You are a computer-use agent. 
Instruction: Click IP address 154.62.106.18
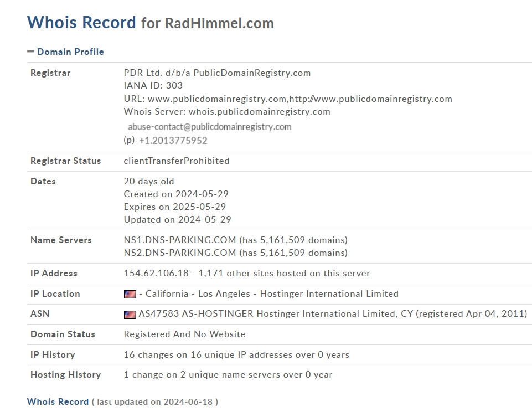[x=156, y=274]
